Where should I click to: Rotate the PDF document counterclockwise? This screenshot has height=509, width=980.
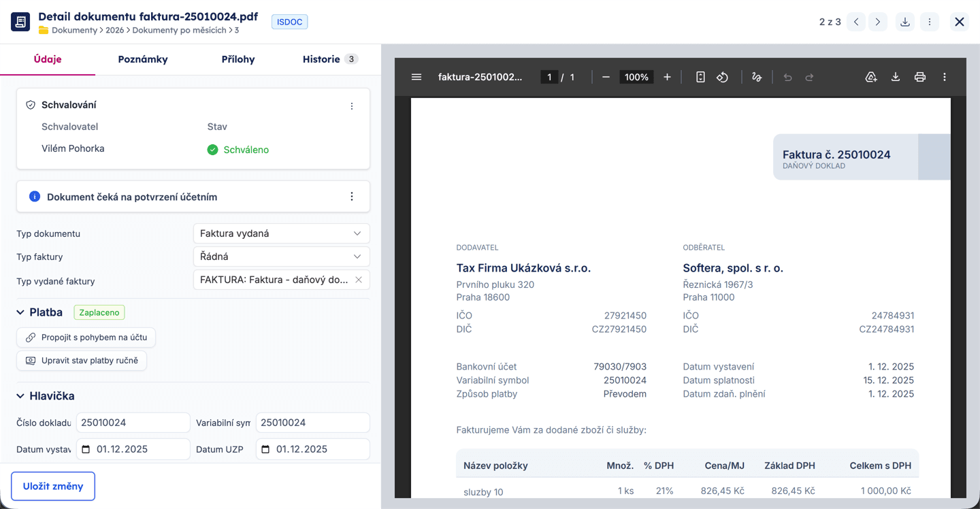pos(722,78)
